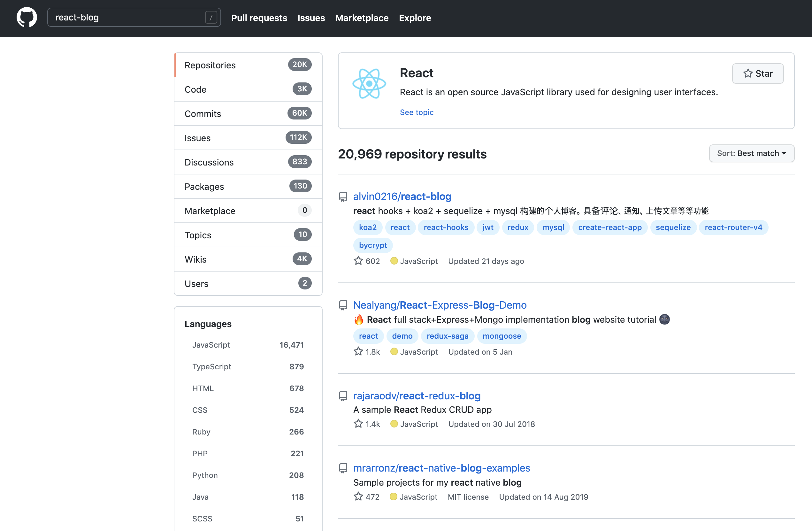Click the repository icon beside rajaraodv/react-redux-blog
The width and height of the screenshot is (812, 531).
[x=343, y=396]
